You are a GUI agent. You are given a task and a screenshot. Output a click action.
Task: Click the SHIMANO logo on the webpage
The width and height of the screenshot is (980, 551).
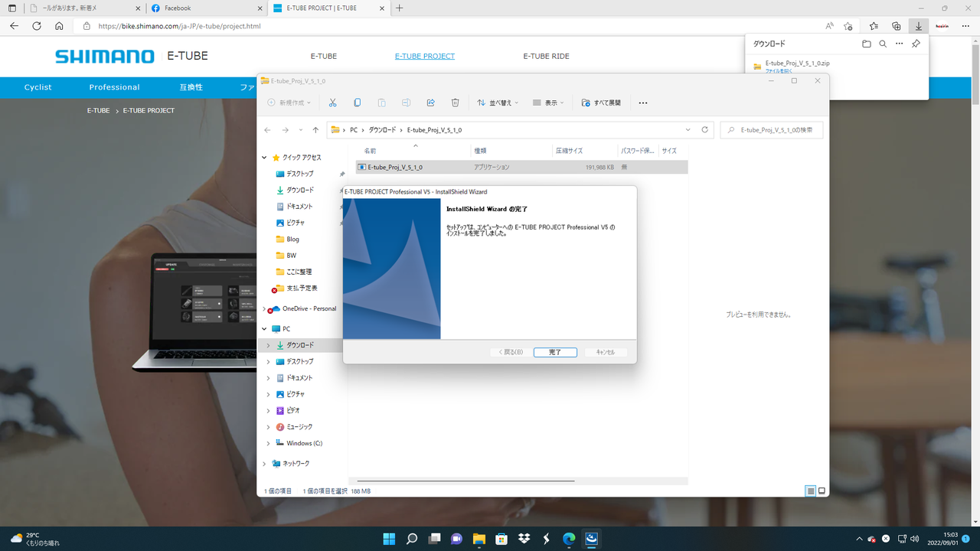[105, 56]
